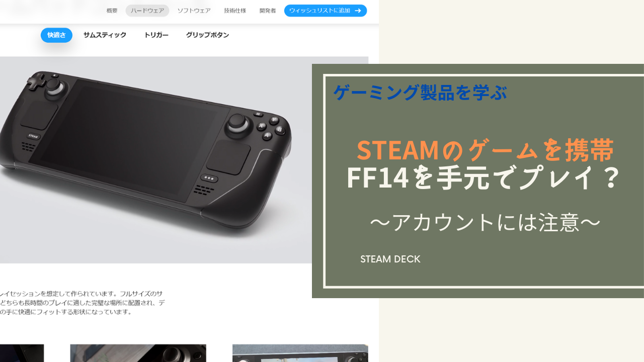The height and width of the screenshot is (362, 644).
Task: Choose the トリガー sub-tab
Action: pos(156,35)
